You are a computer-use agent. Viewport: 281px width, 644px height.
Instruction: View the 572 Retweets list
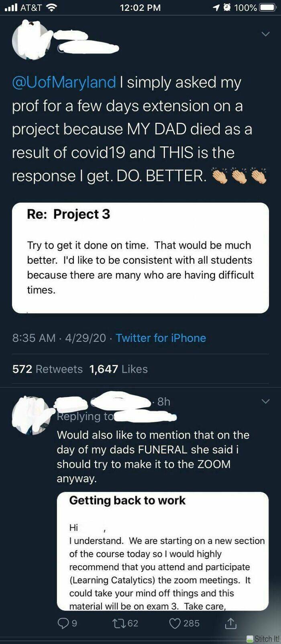click(47, 369)
